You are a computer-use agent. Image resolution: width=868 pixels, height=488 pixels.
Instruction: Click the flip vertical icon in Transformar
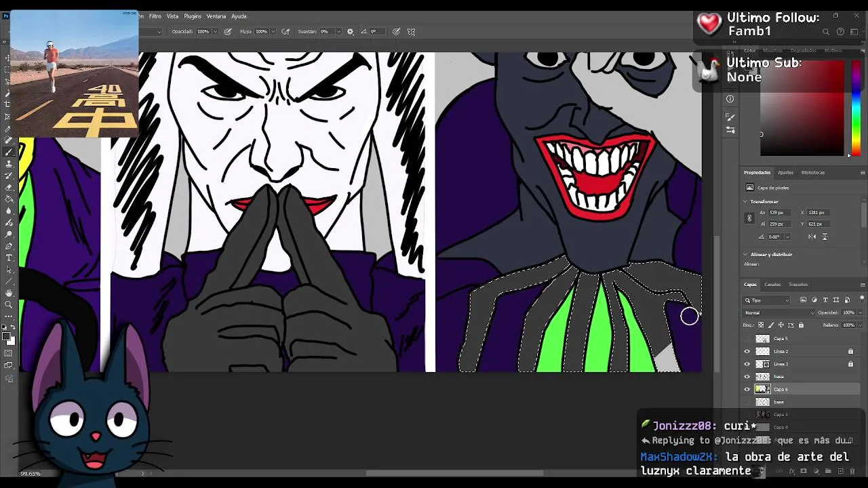tap(825, 237)
